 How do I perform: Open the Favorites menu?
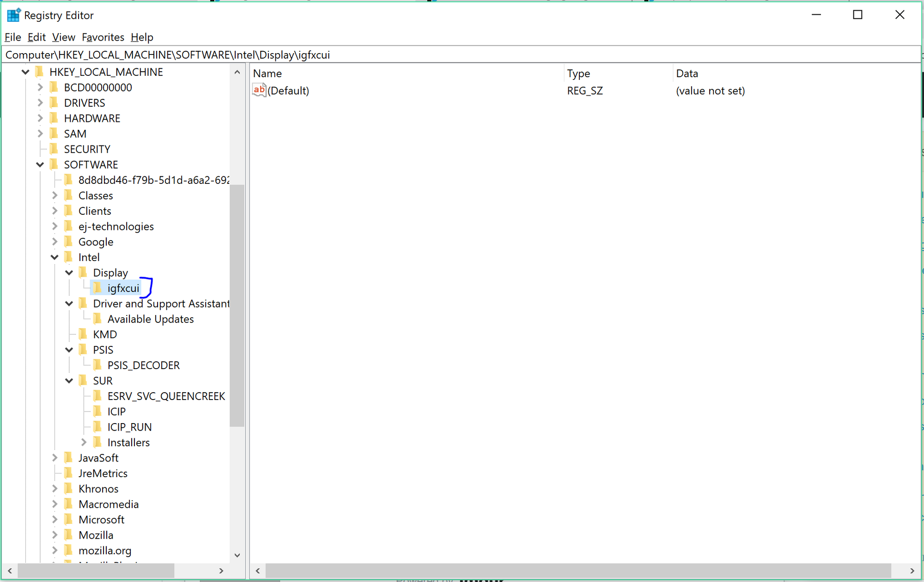click(103, 37)
